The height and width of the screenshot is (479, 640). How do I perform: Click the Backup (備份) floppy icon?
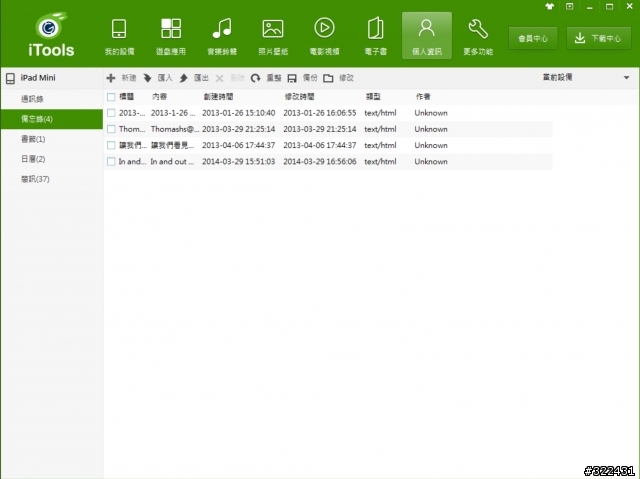click(x=292, y=78)
